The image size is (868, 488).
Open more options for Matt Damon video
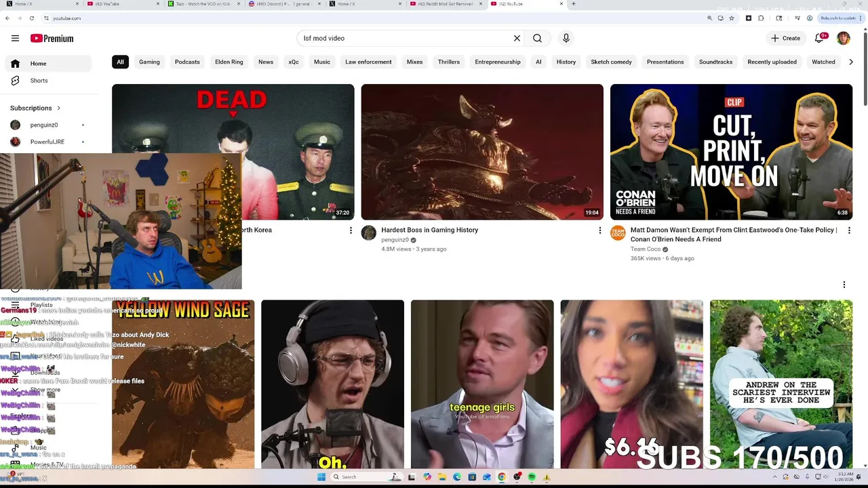848,230
